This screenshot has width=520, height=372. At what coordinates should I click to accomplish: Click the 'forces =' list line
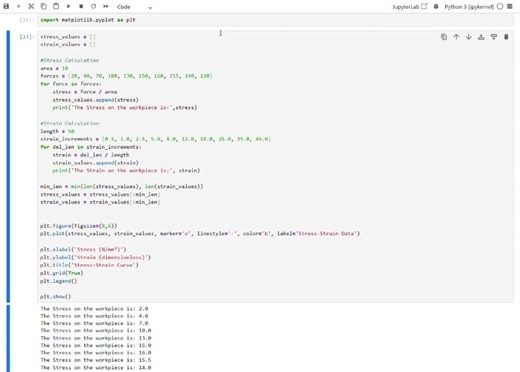126,76
